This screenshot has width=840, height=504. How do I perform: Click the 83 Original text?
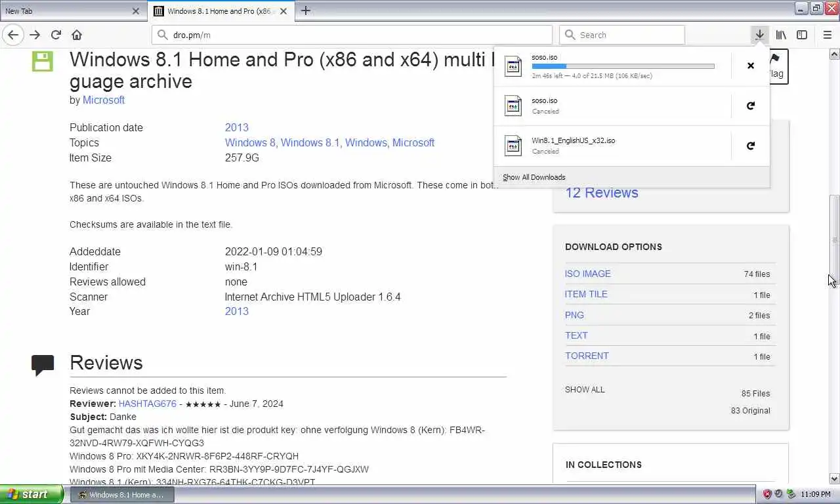(x=751, y=411)
